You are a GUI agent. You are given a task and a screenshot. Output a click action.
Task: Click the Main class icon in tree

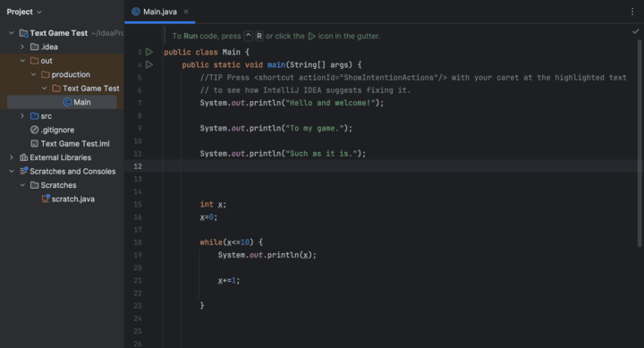[67, 102]
